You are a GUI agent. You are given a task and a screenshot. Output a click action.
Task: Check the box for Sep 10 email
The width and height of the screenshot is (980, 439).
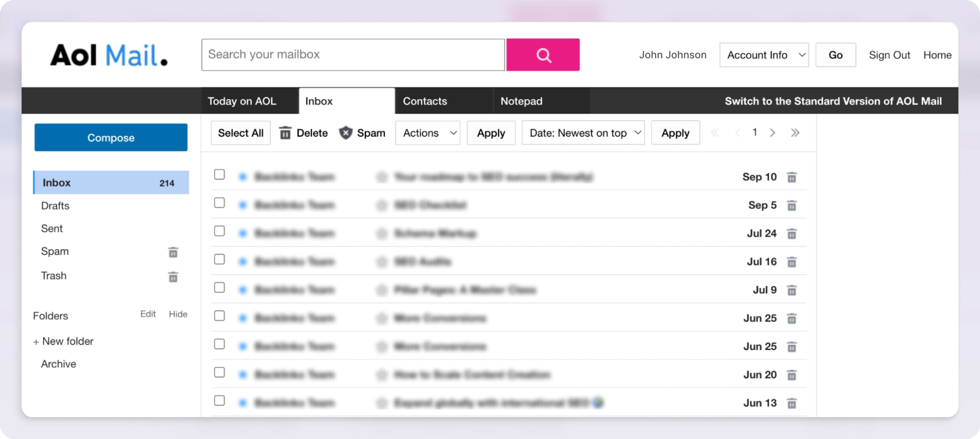point(219,175)
